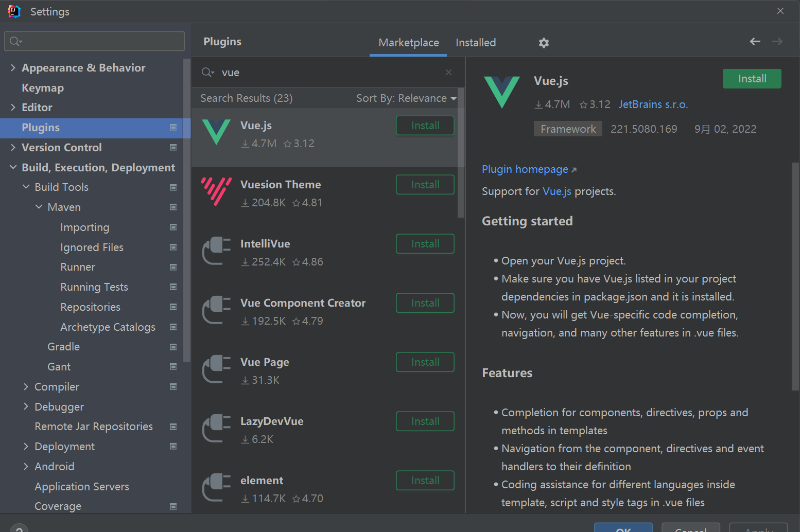Viewport: 800px width, 532px height.
Task: Close the Settings dialog
Action: pyautogui.click(x=780, y=11)
